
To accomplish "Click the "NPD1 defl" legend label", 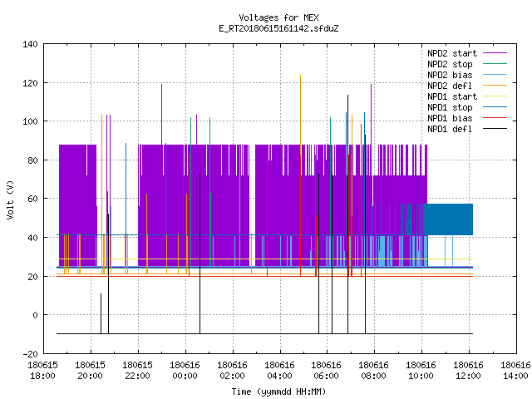I will [x=450, y=130].
